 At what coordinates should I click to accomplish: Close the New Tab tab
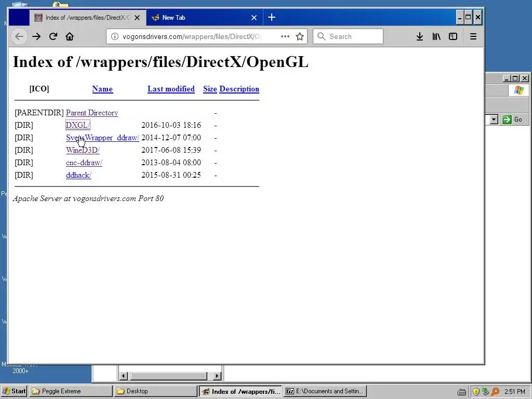(254, 18)
